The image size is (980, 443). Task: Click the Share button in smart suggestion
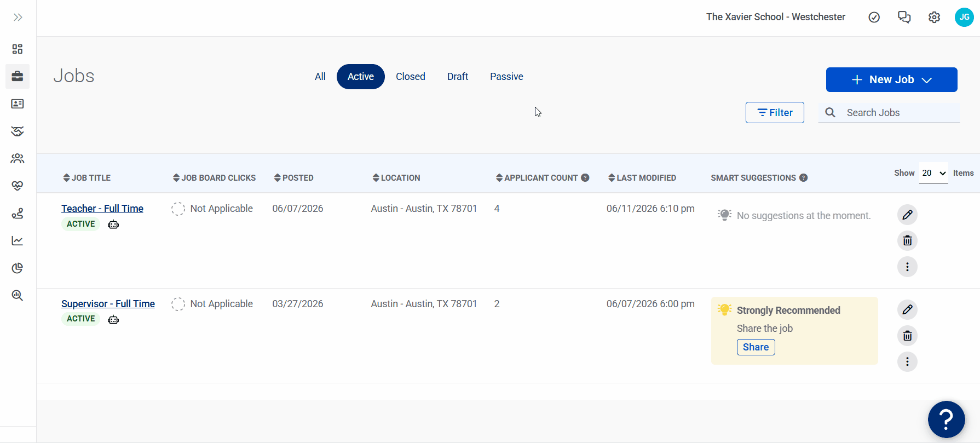pos(756,347)
